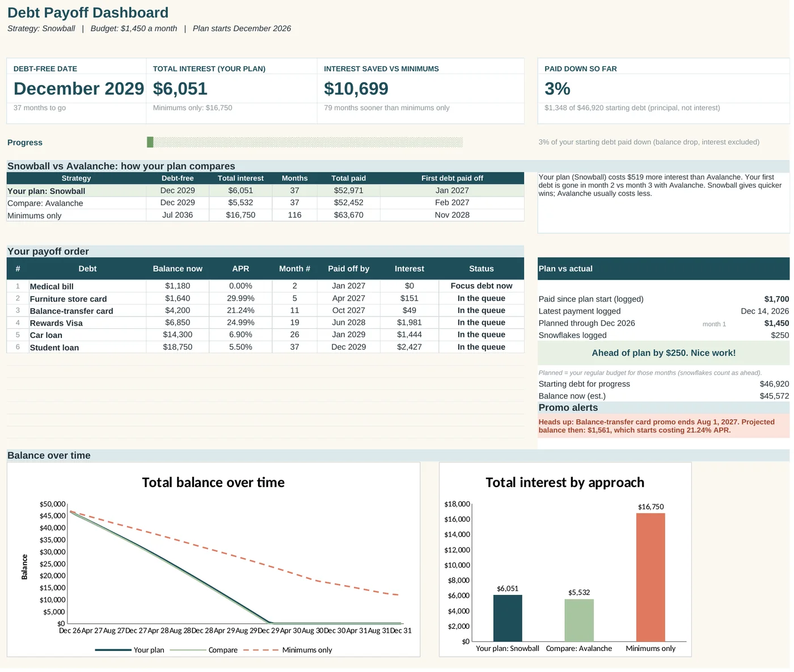Click the $10,699 interest saved value
The image size is (794, 672).
pyautogui.click(x=356, y=88)
